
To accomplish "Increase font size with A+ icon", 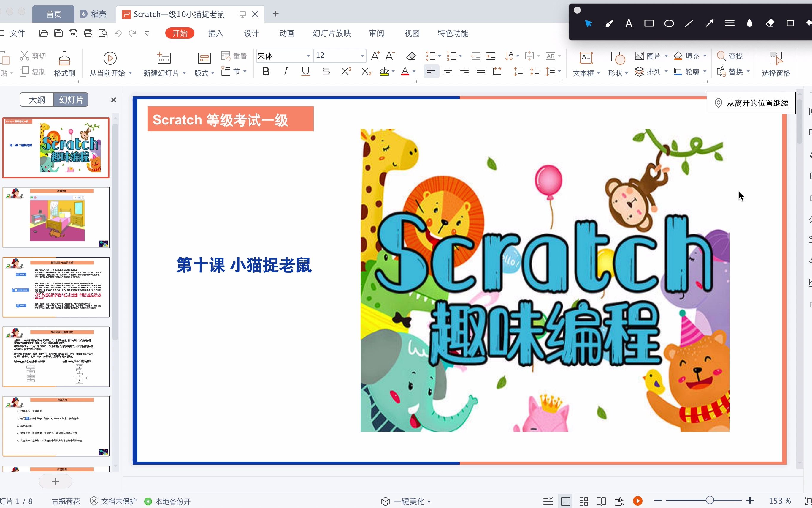I will click(x=375, y=56).
